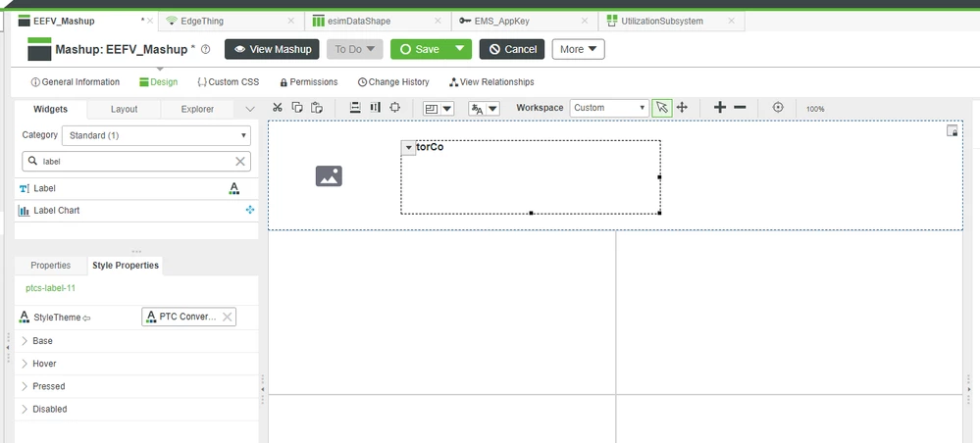Screen dimensions: 980x443
Task: Switch to the Style Properties tab
Action: click(126, 265)
